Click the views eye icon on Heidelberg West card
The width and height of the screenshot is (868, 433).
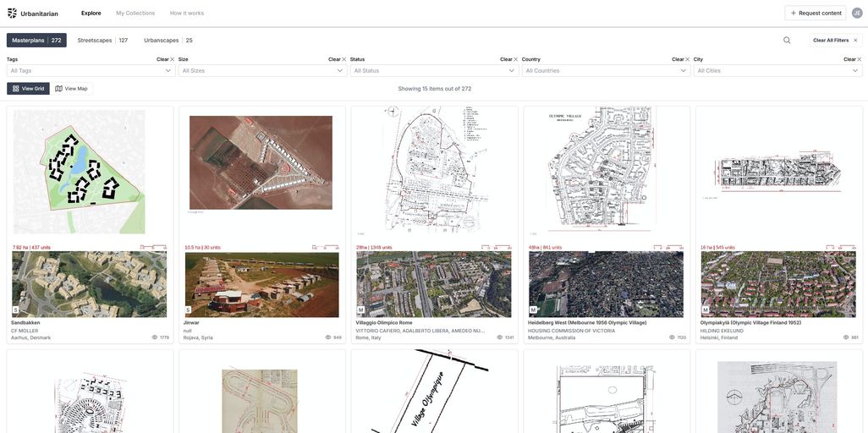[672, 337]
